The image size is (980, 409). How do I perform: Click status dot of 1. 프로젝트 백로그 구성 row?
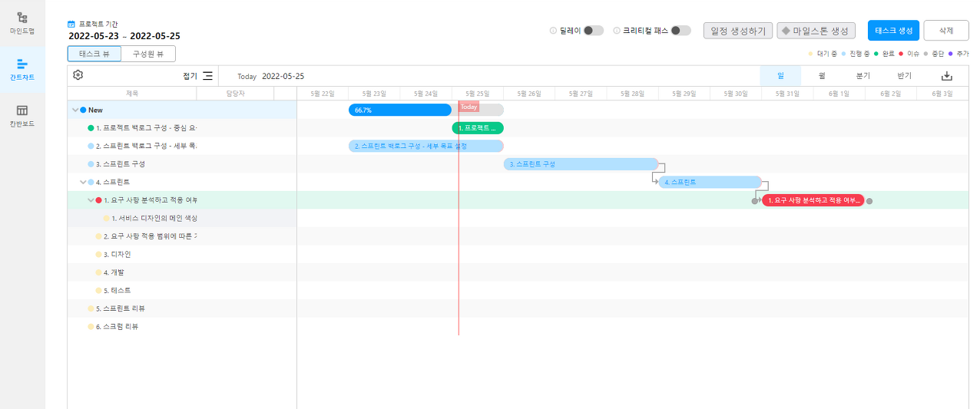pyautogui.click(x=91, y=128)
